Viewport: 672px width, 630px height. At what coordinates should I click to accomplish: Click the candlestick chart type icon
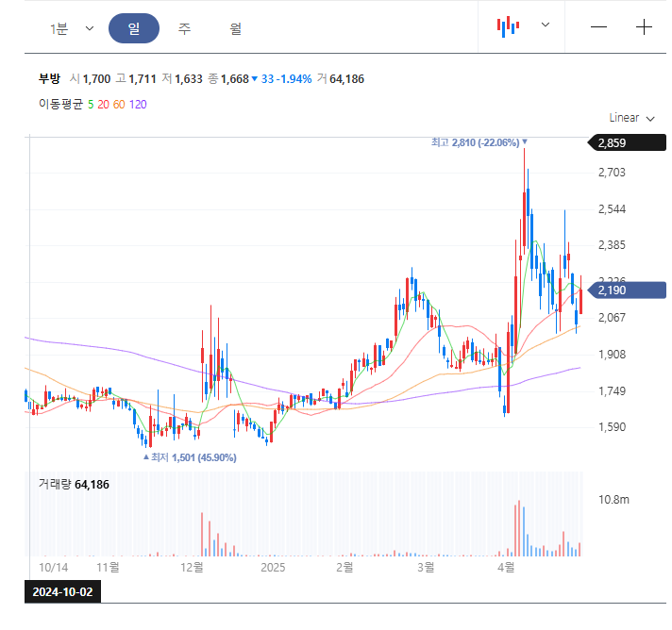tap(509, 26)
